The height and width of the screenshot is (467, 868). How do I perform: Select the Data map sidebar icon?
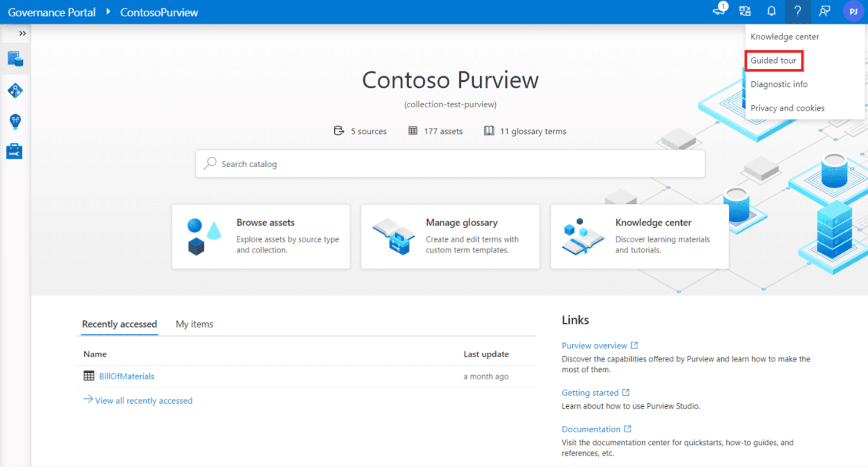tap(15, 90)
